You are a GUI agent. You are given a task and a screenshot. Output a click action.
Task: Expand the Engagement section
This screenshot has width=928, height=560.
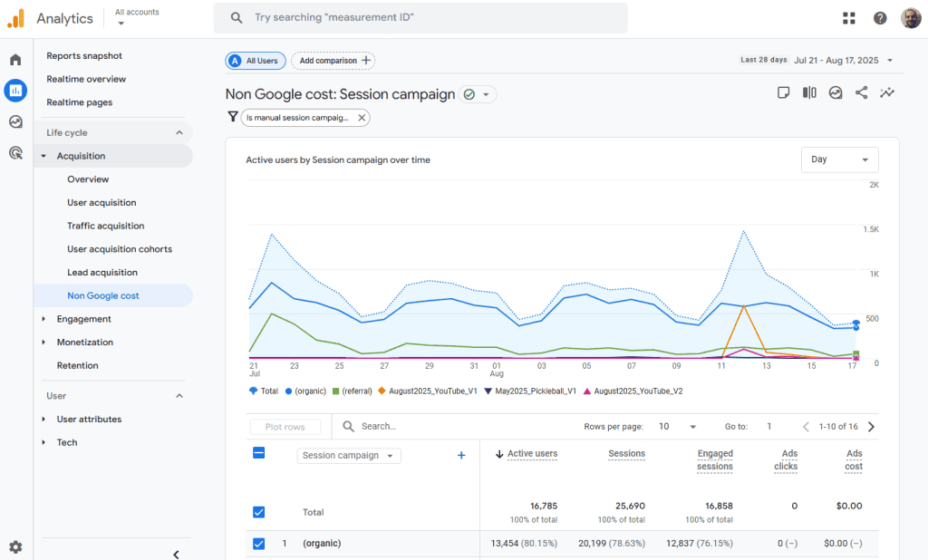(x=83, y=319)
